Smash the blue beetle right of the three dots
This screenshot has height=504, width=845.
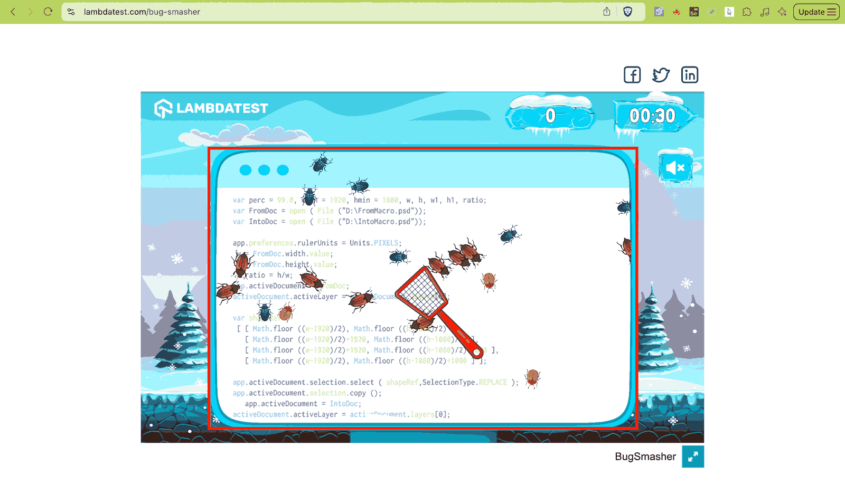320,164
